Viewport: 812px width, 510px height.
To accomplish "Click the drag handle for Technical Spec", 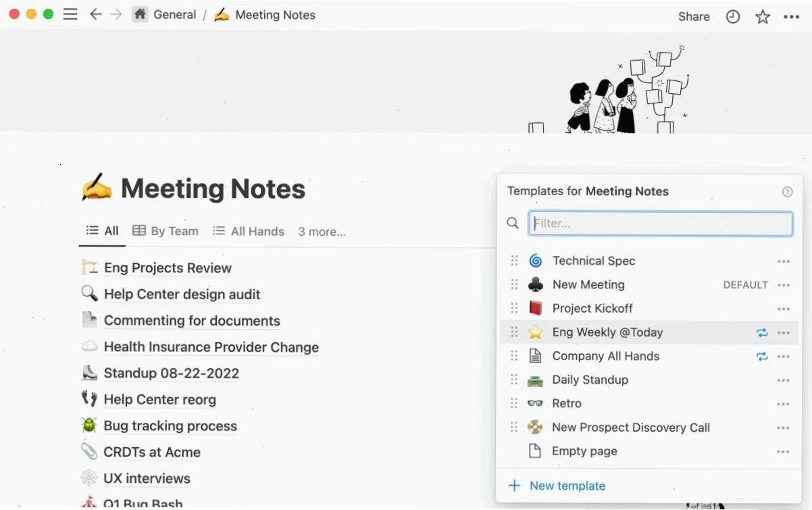I will [x=514, y=261].
